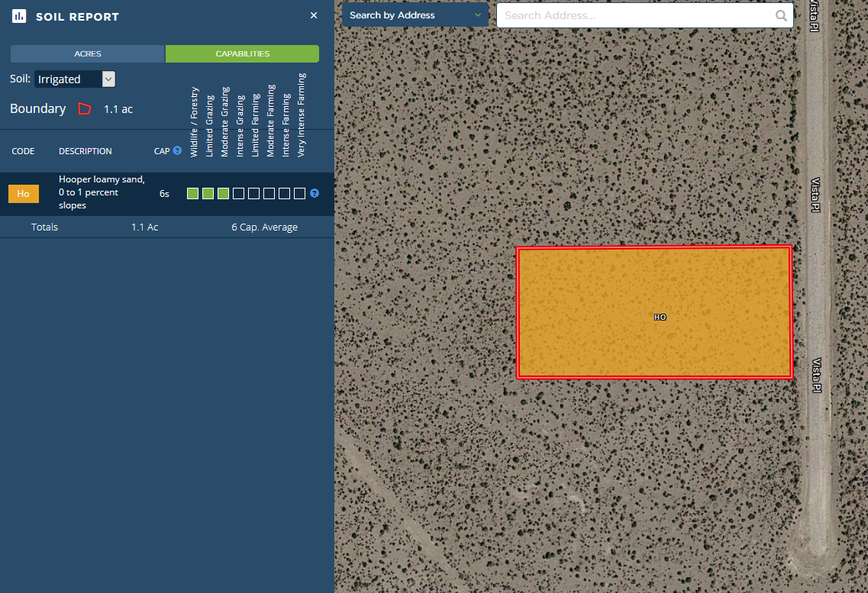Click the Very Intense Farming capability box
Screen dimensions: 868x593
pos(300,194)
